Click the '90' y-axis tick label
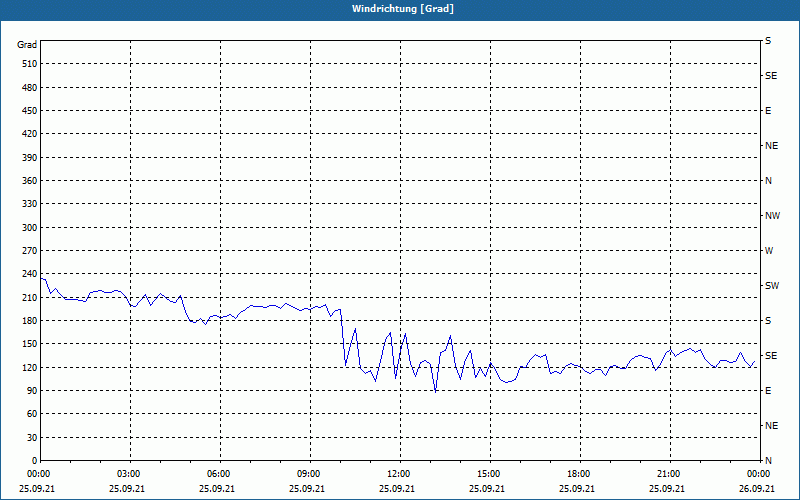800x500 pixels. pos(32,390)
